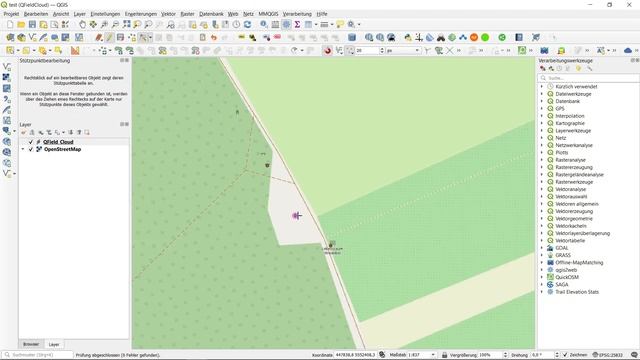Toggle the Zeichnen render checkbox

(565, 355)
